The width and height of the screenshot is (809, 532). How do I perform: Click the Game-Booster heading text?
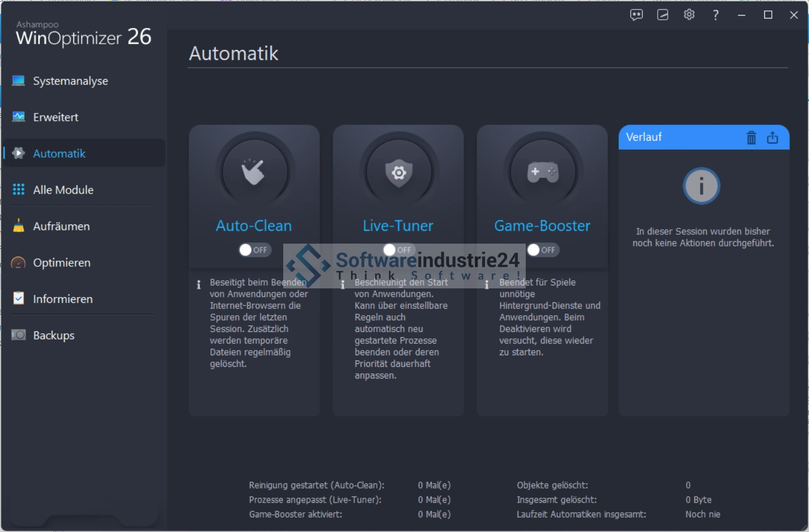pyautogui.click(x=542, y=226)
